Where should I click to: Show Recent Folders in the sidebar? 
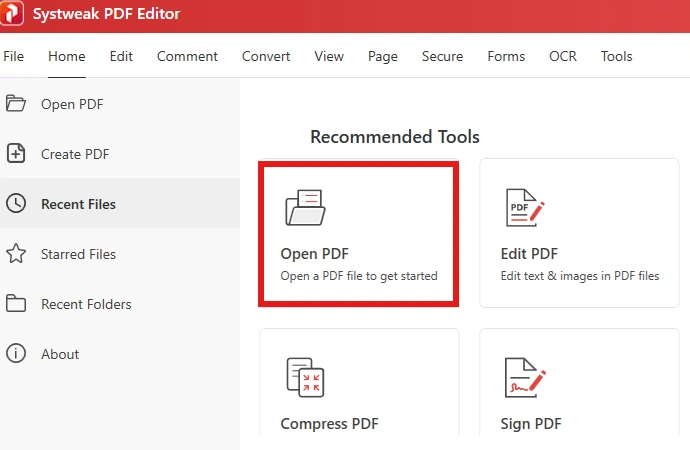pyautogui.click(x=120, y=304)
